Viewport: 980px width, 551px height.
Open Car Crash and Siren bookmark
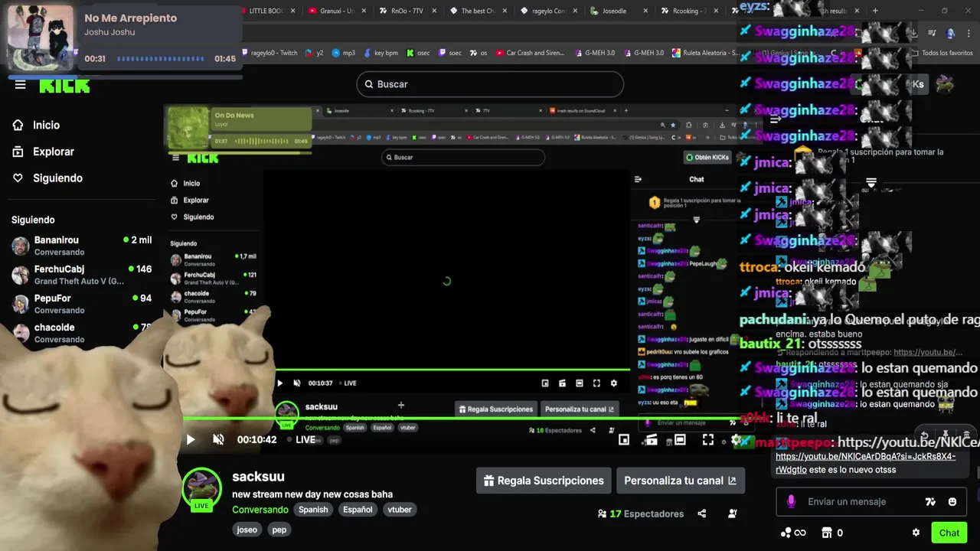tap(530, 53)
